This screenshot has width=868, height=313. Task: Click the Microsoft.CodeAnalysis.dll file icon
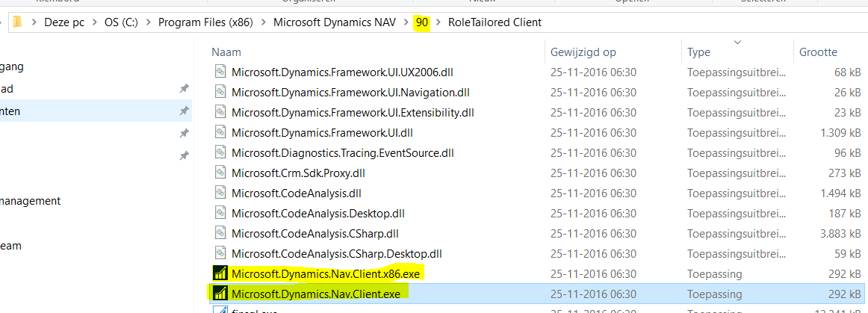click(220, 193)
